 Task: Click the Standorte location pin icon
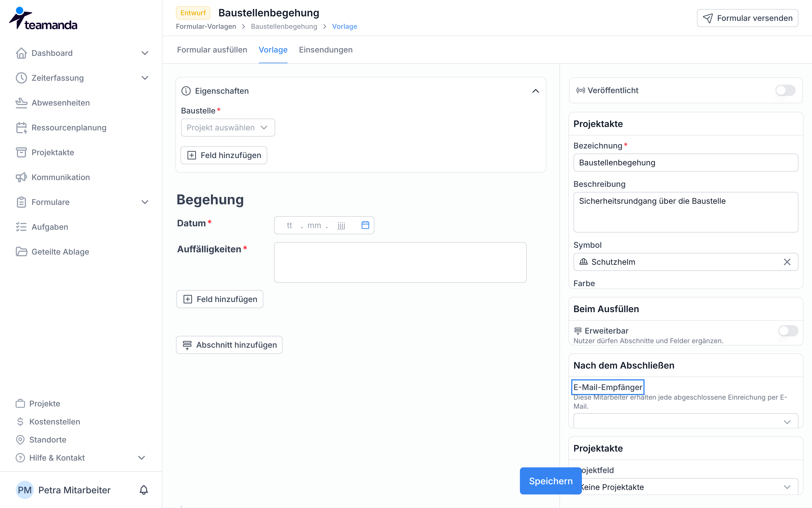[x=21, y=440]
